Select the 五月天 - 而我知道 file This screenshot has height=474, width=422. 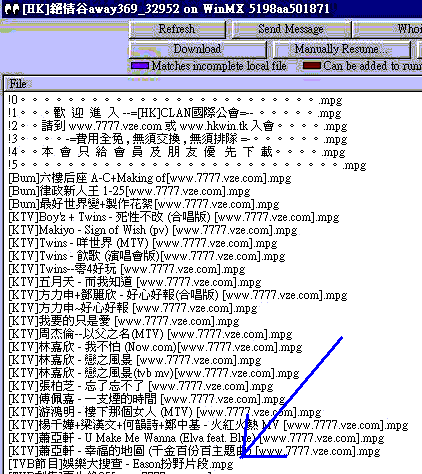pyautogui.click(x=135, y=282)
